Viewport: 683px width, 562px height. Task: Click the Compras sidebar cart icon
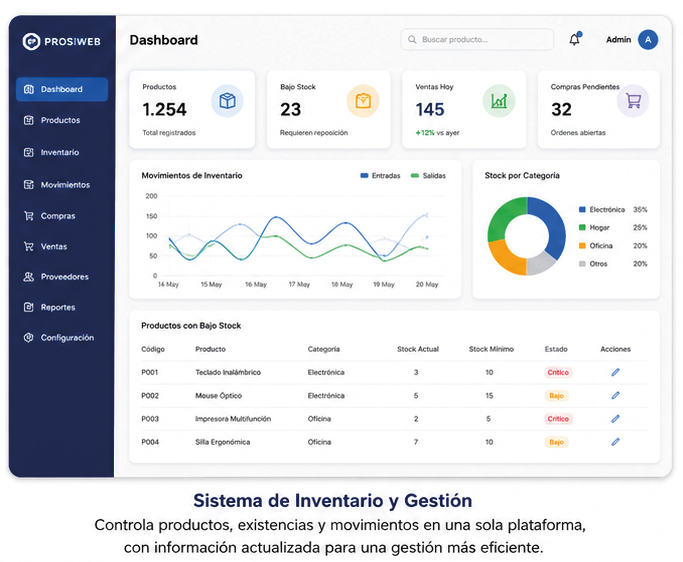click(29, 216)
